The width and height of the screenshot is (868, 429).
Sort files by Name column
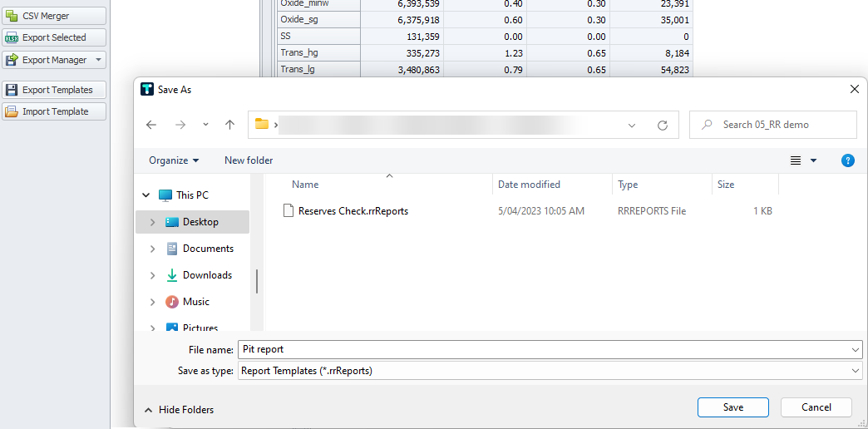click(x=305, y=185)
